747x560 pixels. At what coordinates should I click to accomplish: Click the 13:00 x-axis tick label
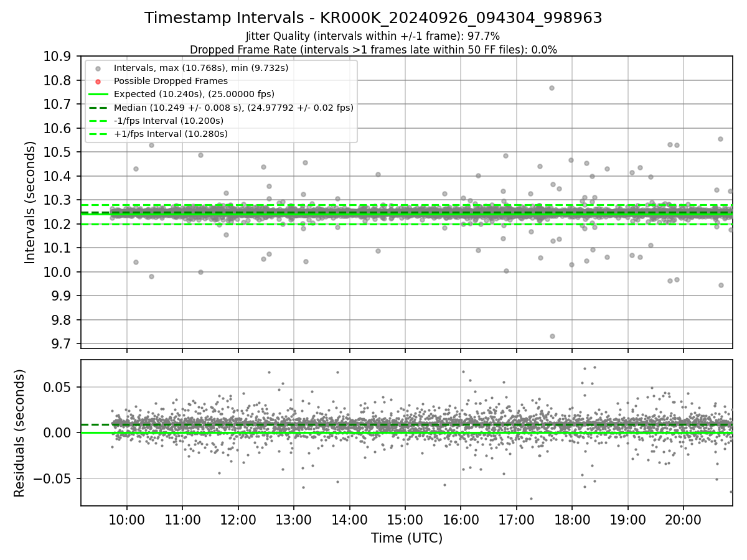[x=294, y=520]
